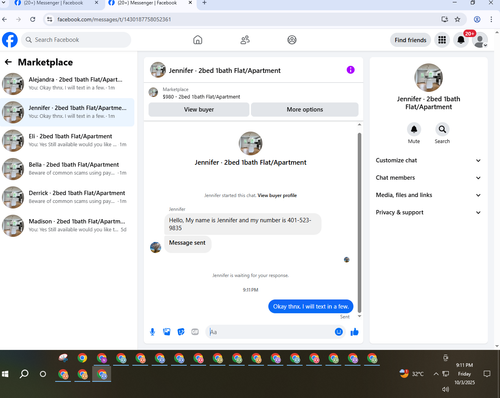The height and width of the screenshot is (398, 500).
Task: Open Madison's 2bed 1bath conversation
Action: point(67,225)
